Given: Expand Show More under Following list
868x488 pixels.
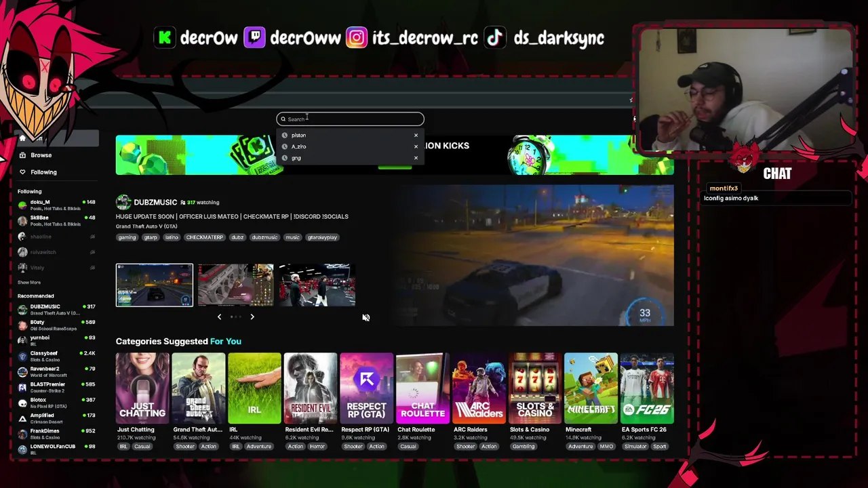Looking at the screenshot, I should point(29,282).
